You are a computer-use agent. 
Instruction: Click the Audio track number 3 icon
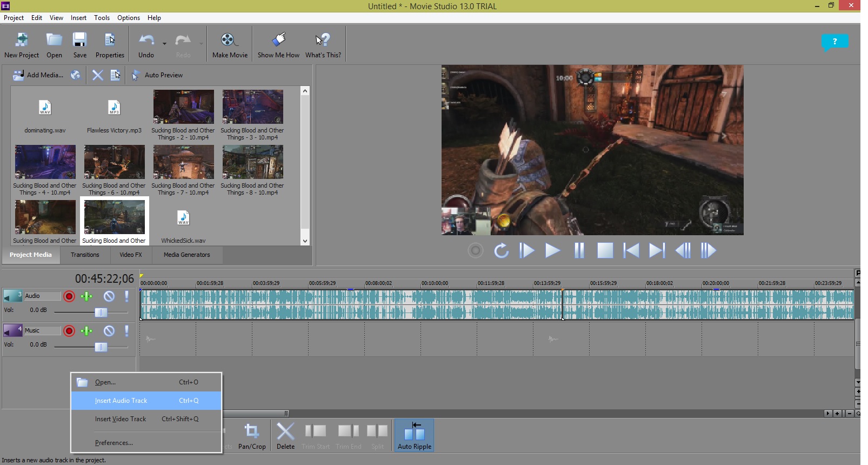coord(13,296)
